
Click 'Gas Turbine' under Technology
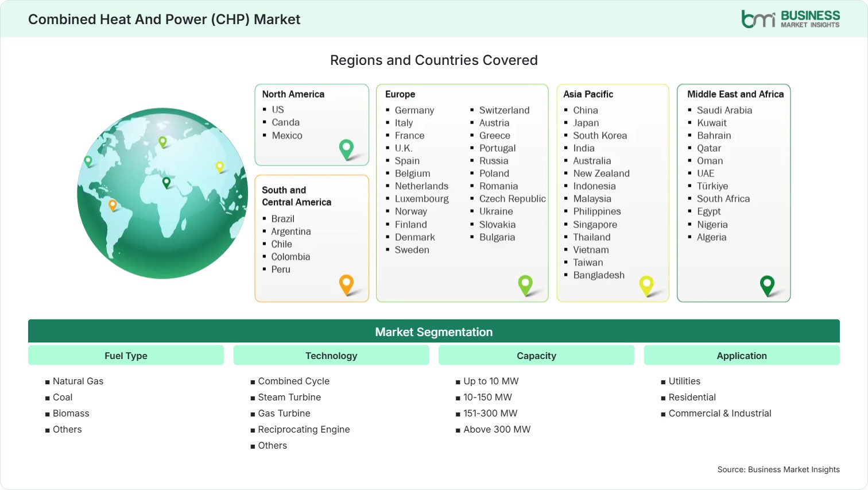[x=284, y=413]
